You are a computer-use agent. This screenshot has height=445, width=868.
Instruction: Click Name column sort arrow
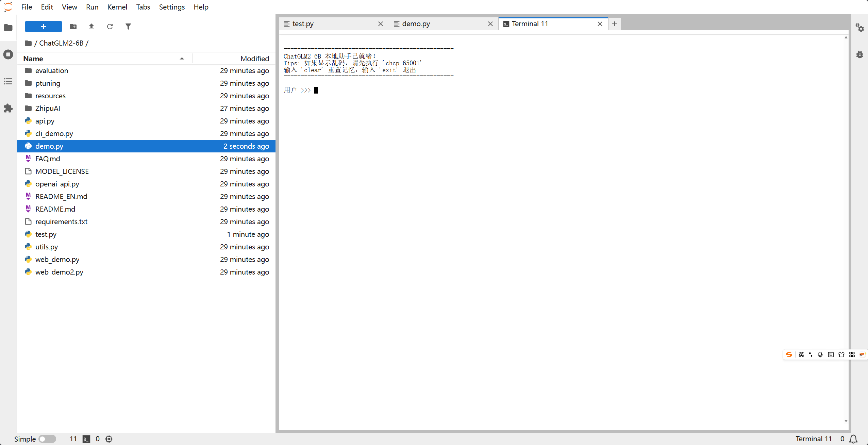[x=182, y=59]
